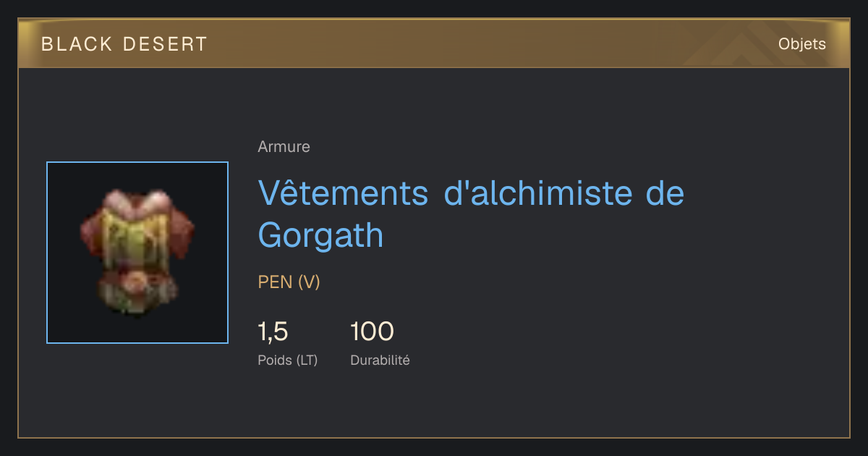
Task: Click the 100 durability value
Action: pos(372,332)
